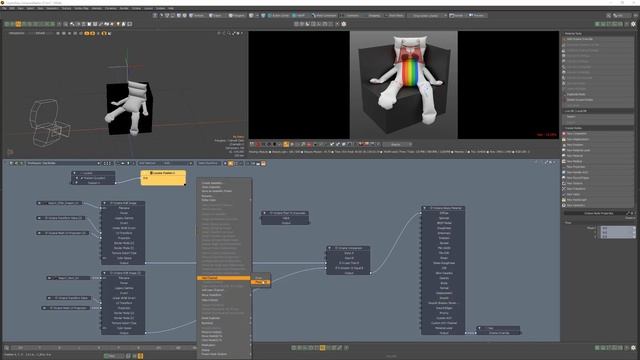Viewport: 640px width, 360px height.
Task: Click the New Medium node icon
Action: tap(564, 161)
